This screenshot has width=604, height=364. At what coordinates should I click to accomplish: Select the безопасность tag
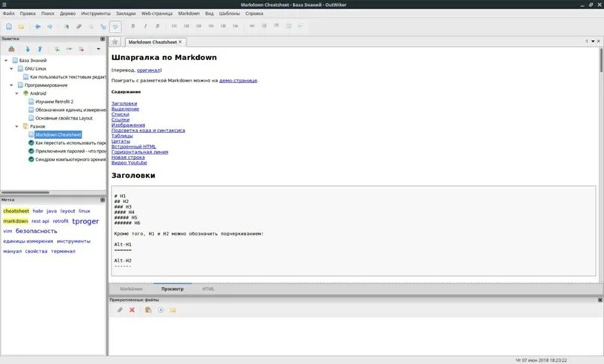(36, 231)
